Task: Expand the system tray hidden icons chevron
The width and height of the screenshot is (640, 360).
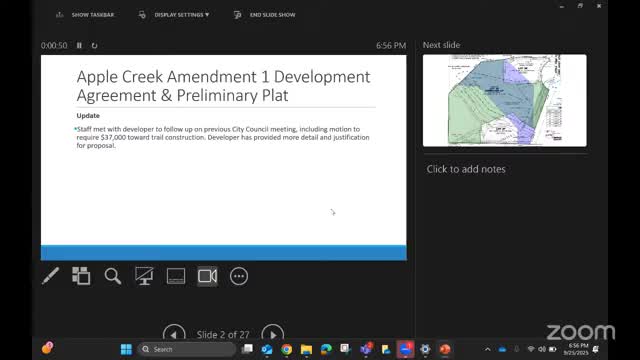Action: (487, 349)
